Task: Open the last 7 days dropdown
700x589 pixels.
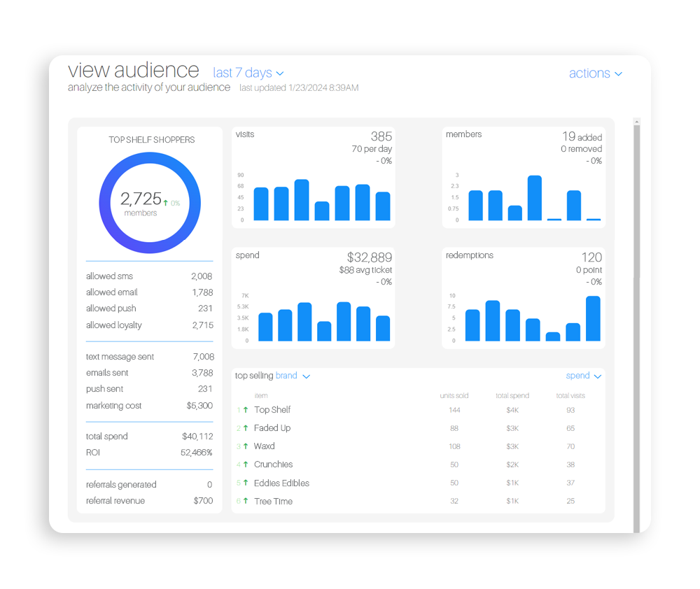Action: point(248,73)
